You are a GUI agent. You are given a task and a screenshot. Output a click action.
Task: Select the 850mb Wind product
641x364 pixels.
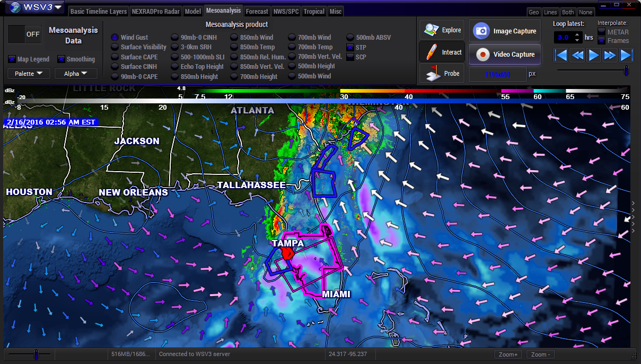234,38
